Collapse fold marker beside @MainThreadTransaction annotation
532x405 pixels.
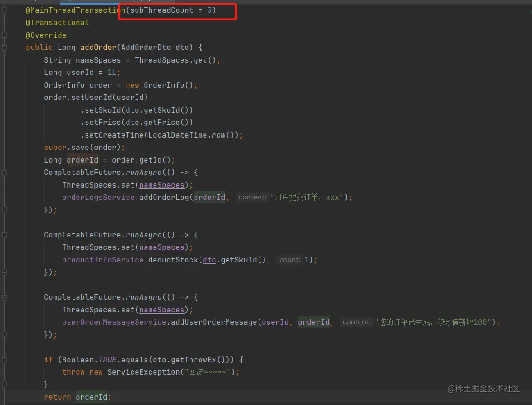pos(5,11)
